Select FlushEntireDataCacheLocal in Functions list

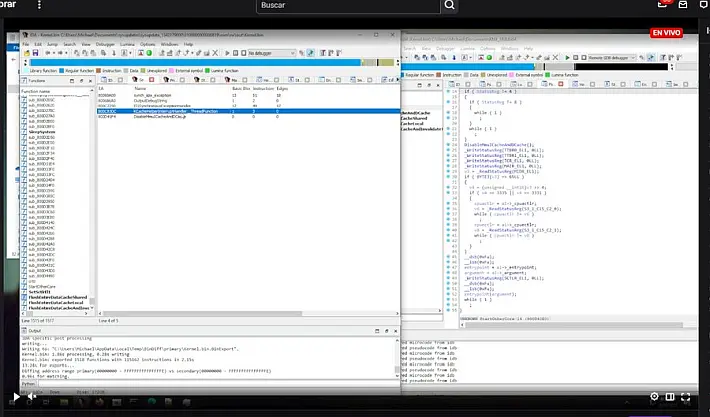56,302
